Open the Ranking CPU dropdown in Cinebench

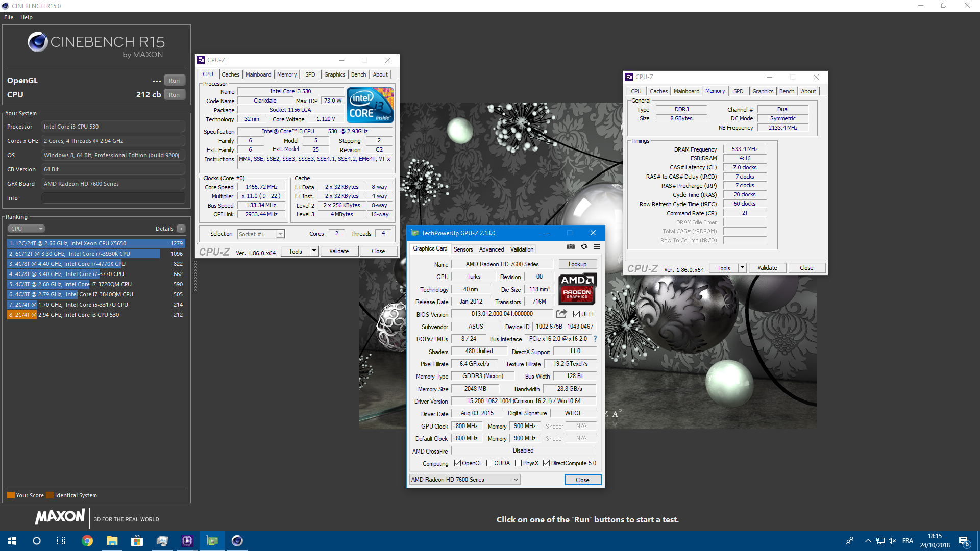[x=27, y=229]
